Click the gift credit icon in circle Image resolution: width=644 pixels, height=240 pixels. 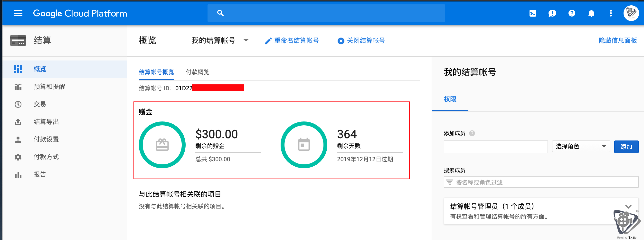pyautogui.click(x=162, y=145)
